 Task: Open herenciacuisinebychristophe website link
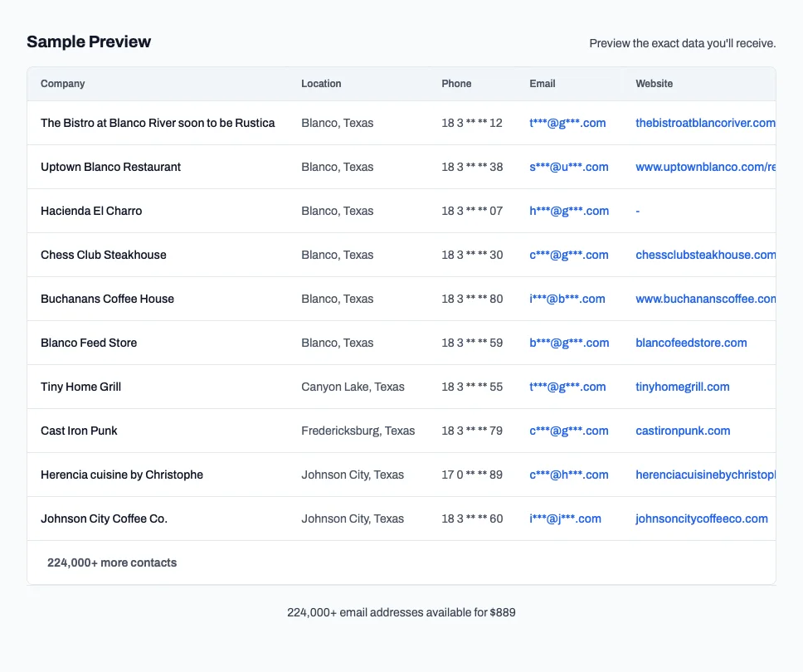pyautogui.click(x=705, y=475)
